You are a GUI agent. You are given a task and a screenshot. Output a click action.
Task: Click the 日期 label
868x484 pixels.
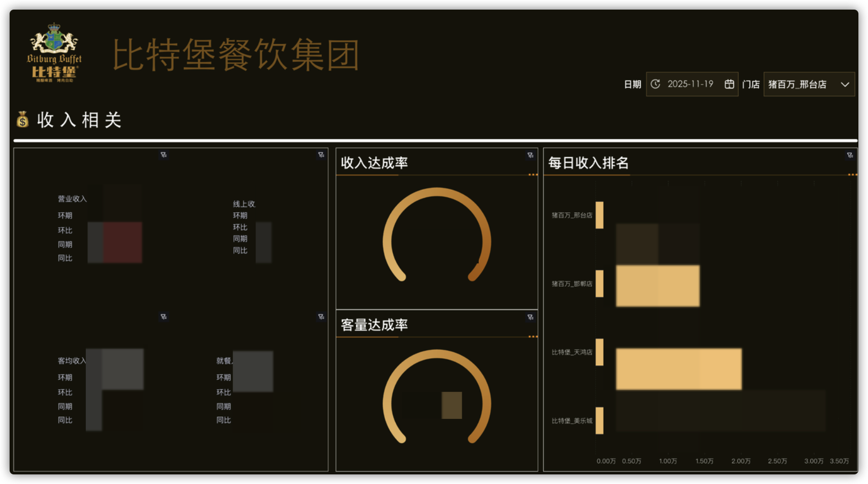coord(632,84)
